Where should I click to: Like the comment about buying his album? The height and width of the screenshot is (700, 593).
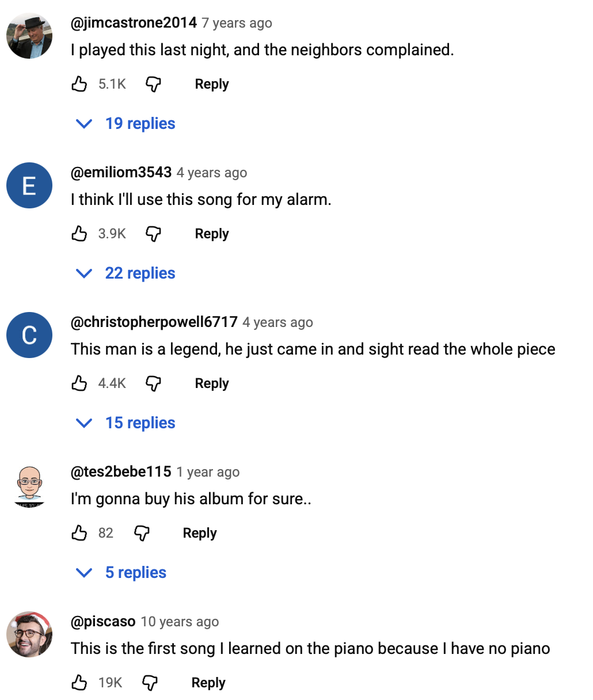click(79, 533)
